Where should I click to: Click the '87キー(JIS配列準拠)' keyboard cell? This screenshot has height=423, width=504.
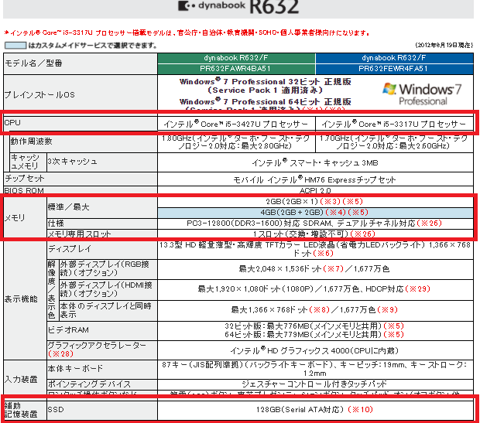point(315,369)
